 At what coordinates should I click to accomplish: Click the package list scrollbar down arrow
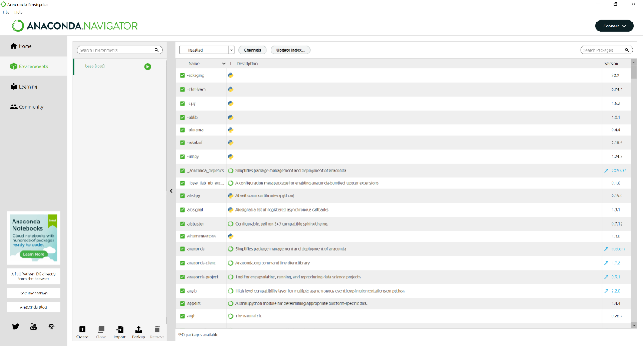tap(634, 325)
